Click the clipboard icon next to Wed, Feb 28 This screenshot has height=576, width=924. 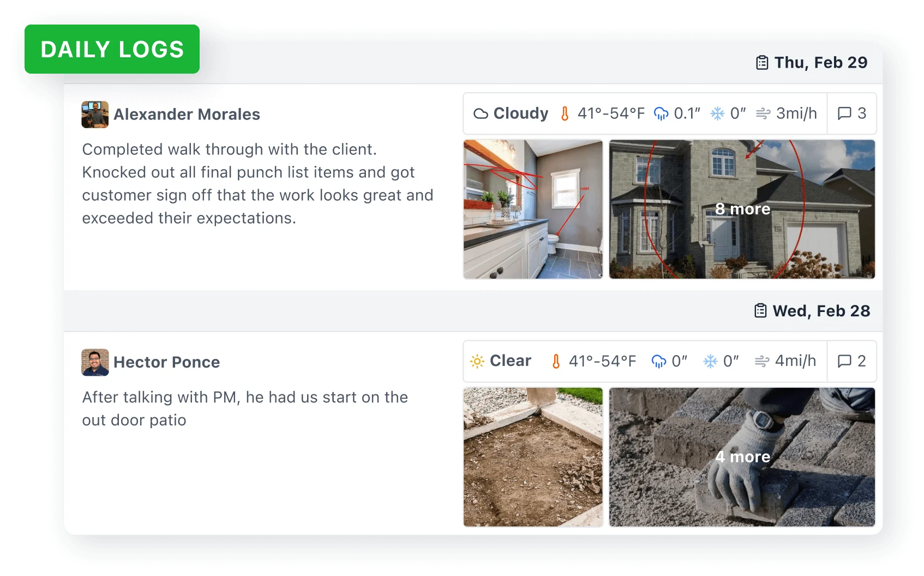(x=760, y=310)
